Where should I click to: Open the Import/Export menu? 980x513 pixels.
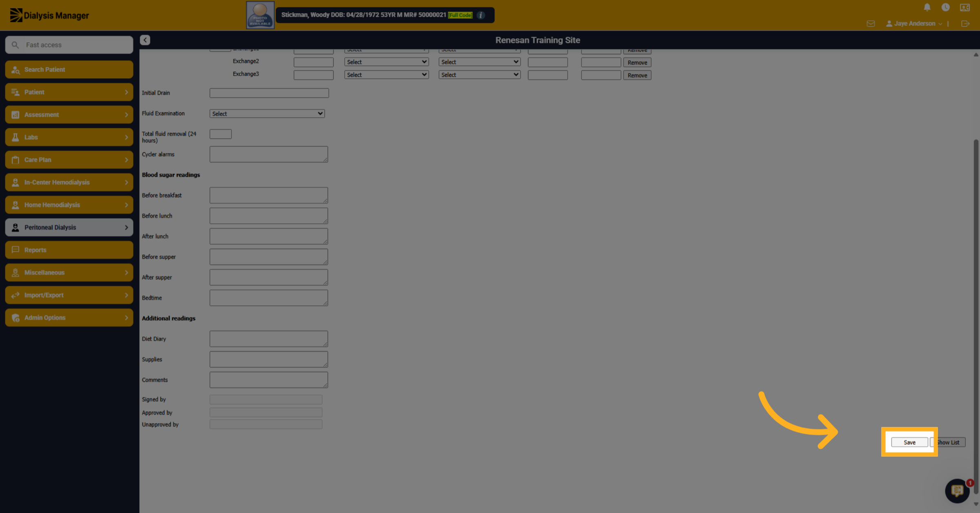pyautogui.click(x=69, y=295)
